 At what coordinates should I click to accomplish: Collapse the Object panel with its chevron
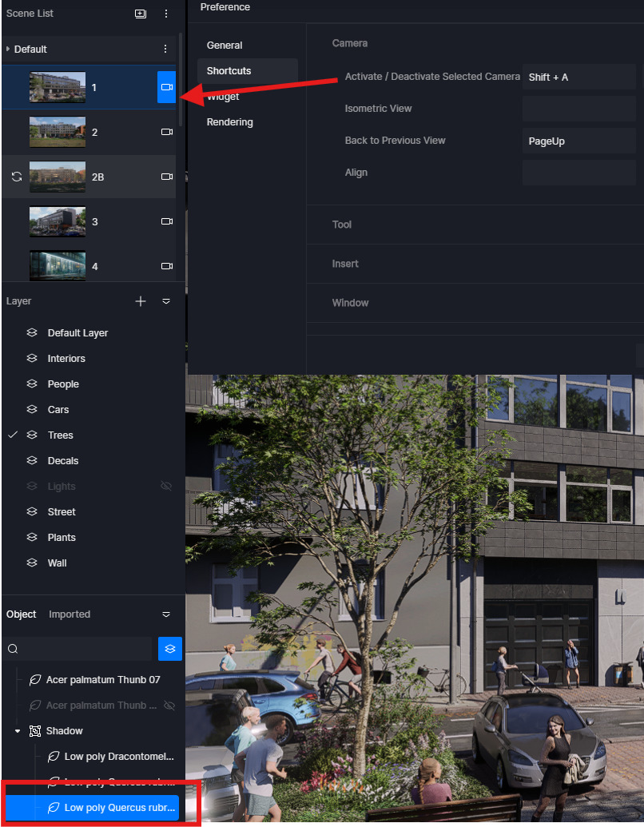click(165, 614)
